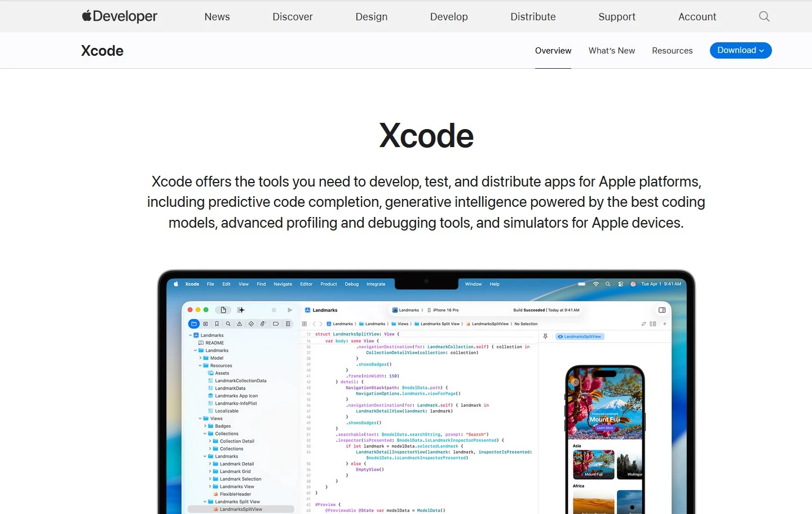
Task: Click the pin preview icon in the canvas
Action: [x=545, y=336]
